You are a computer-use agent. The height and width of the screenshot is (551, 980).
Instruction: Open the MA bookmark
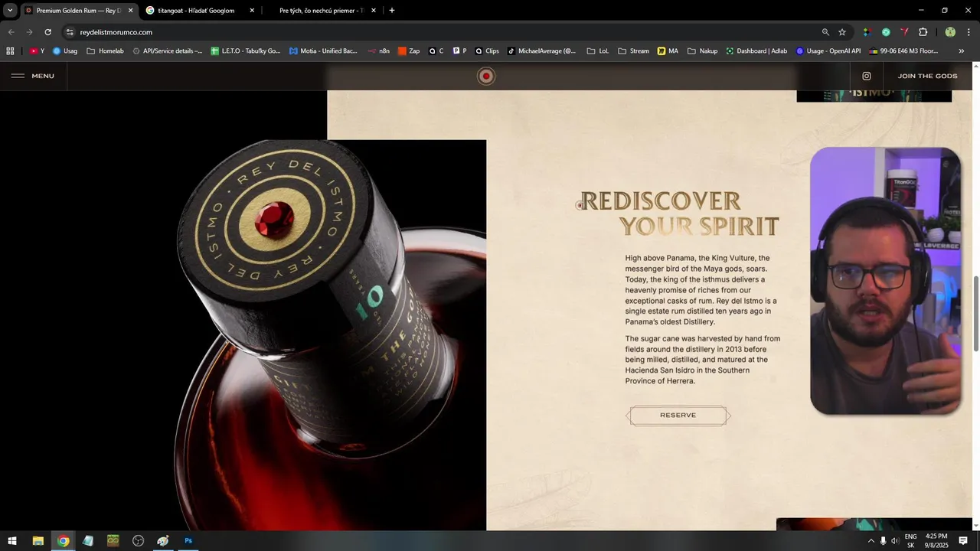[668, 51]
